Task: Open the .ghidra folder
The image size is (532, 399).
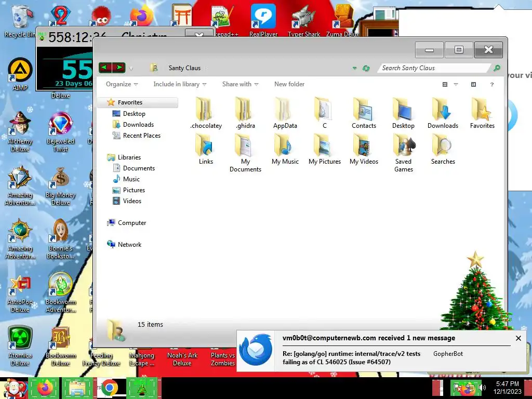Action: tap(245, 113)
